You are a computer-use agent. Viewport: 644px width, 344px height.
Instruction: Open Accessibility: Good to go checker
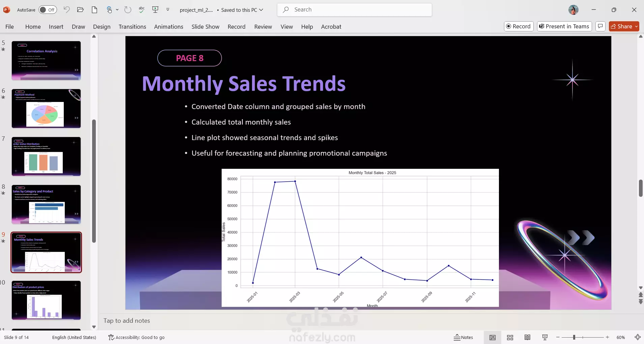click(x=136, y=337)
